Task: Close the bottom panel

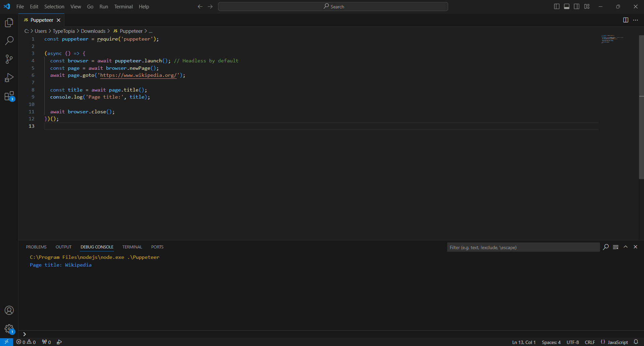Action: point(635,247)
